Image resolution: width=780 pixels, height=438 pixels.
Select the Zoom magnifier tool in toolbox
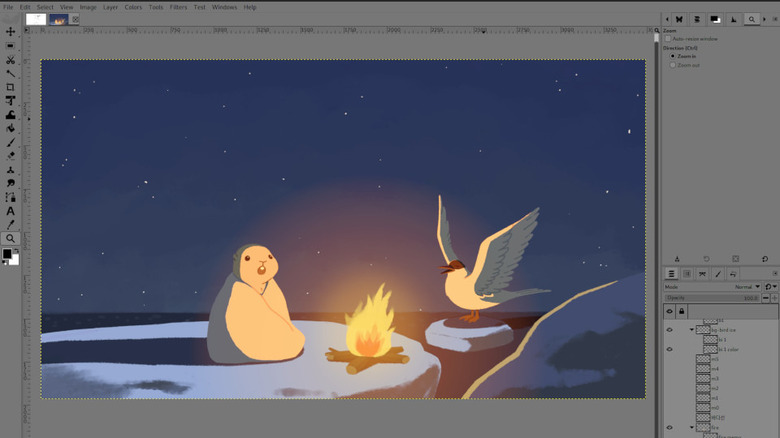[x=10, y=239]
